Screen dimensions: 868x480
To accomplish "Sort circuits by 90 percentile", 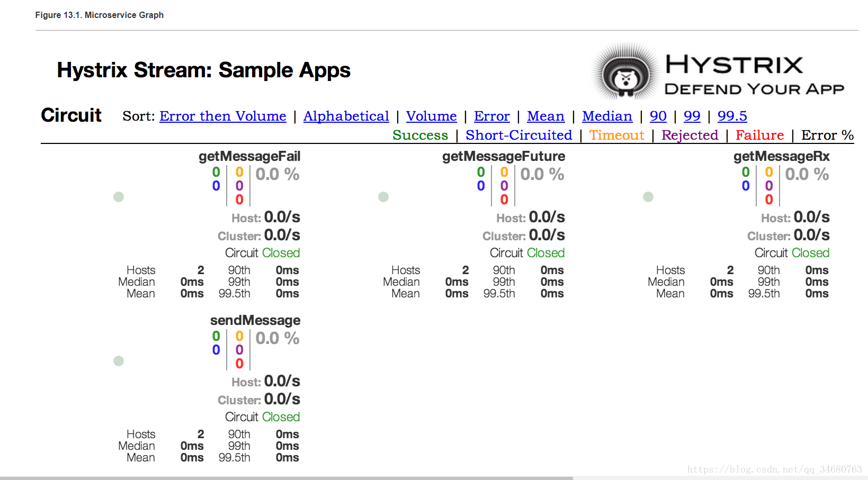I will pyautogui.click(x=658, y=116).
